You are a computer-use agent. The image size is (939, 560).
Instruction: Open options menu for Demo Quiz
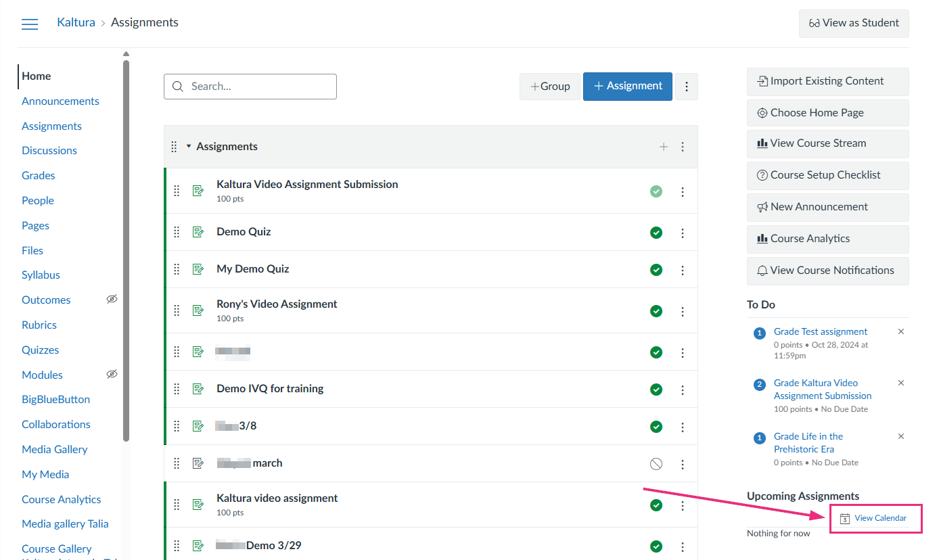683,233
